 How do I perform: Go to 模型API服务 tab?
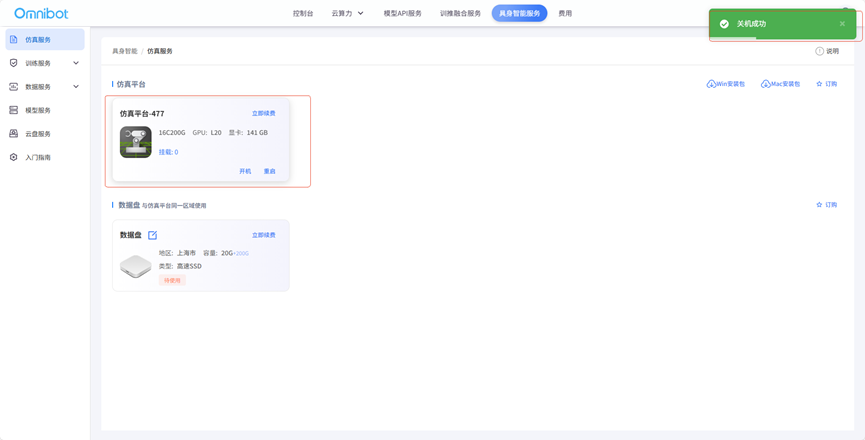[x=403, y=13]
